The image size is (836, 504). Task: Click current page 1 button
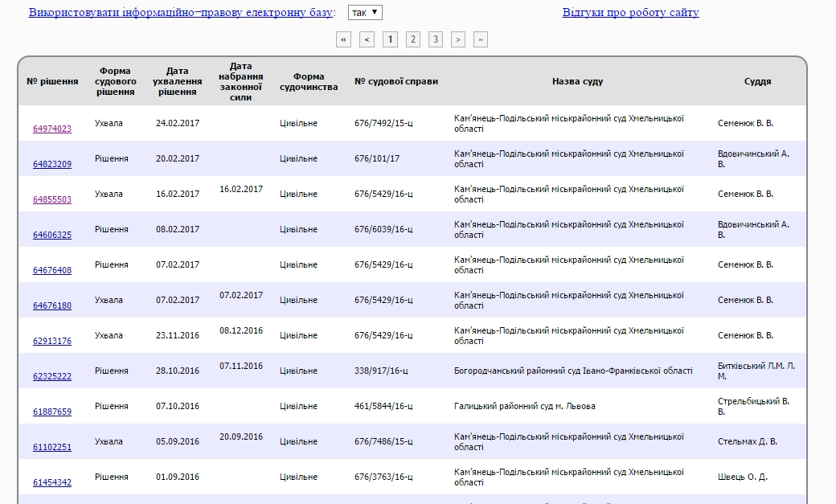pyautogui.click(x=390, y=39)
